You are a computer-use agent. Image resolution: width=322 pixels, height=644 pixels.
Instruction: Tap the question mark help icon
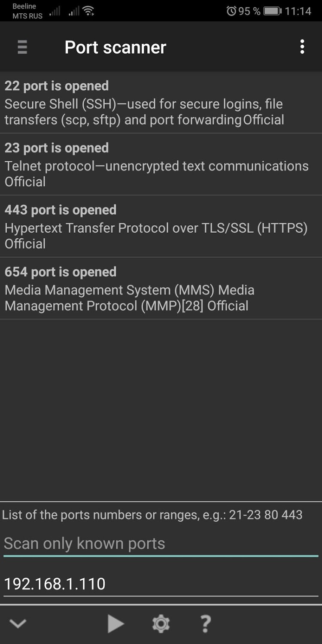click(x=206, y=623)
